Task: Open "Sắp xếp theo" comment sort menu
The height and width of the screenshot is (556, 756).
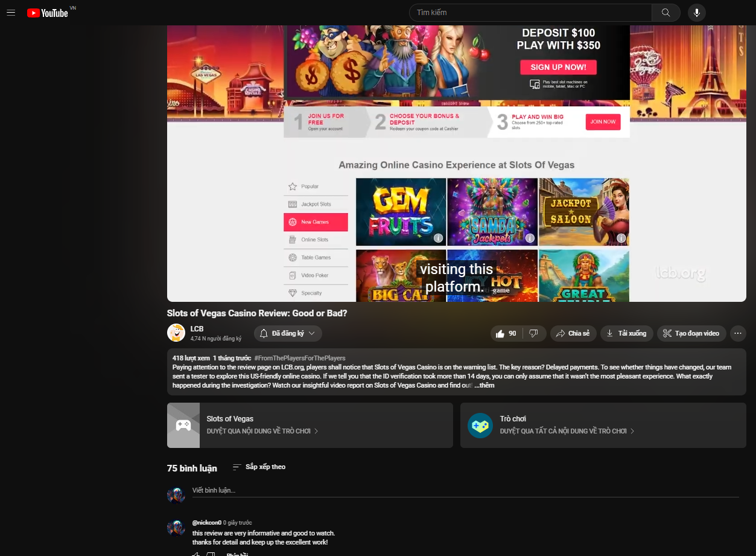Action: click(259, 467)
